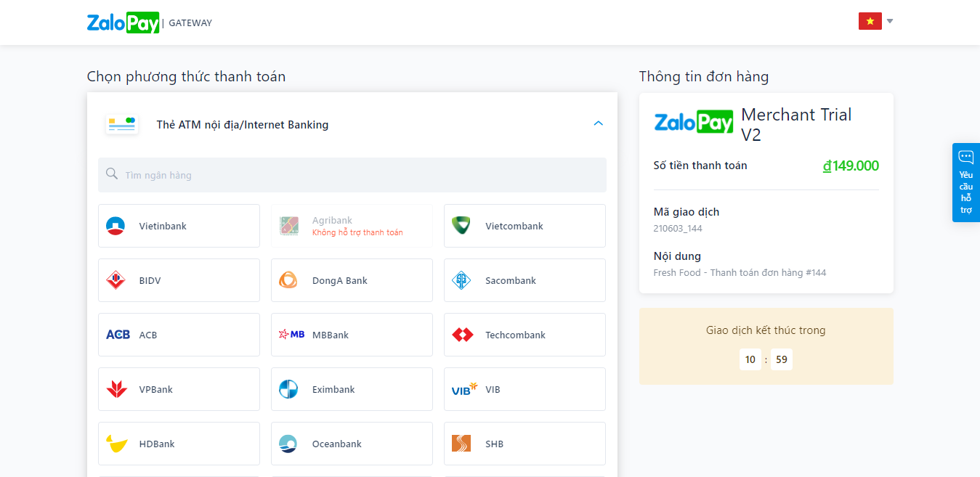Viewport: 980px width, 477px height.
Task: Select the Techcombank bank name
Action: 515,335
